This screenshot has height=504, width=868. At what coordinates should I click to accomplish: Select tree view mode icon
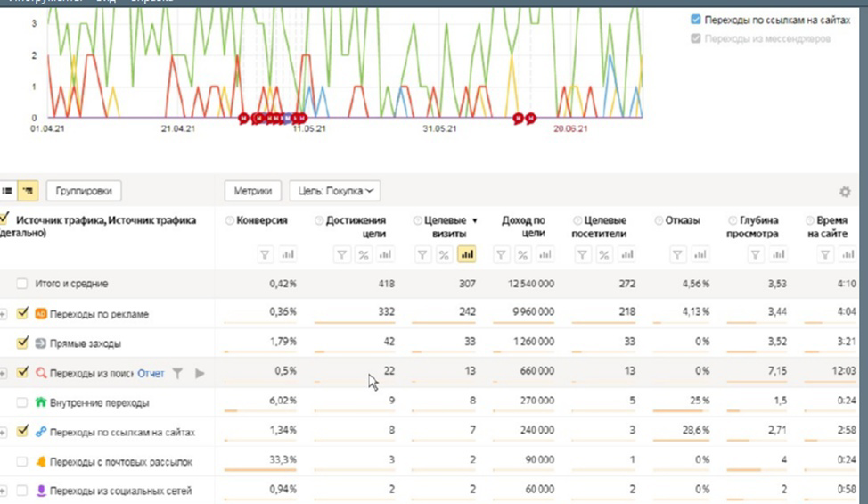click(x=28, y=191)
